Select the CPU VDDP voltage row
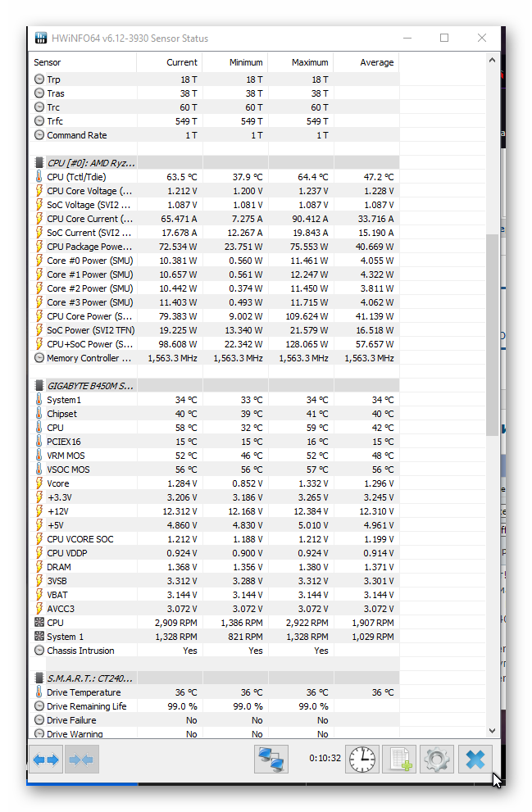This screenshot has width=532, height=812. 215,553
